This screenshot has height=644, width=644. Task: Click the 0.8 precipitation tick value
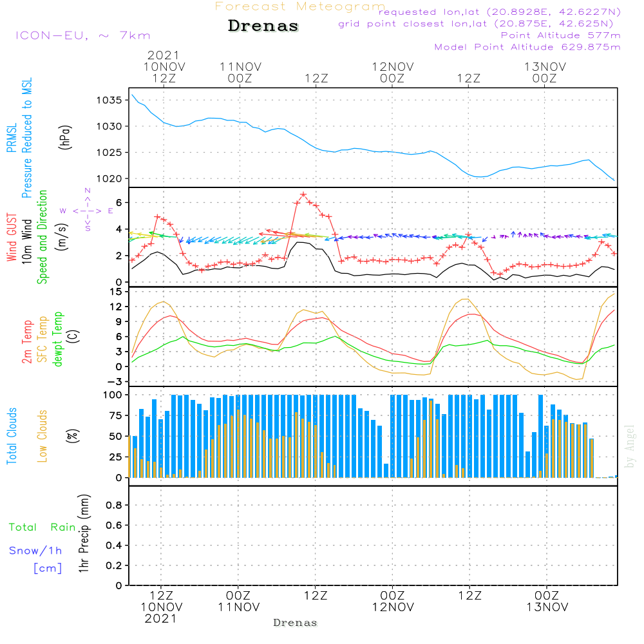pyautogui.click(x=114, y=505)
